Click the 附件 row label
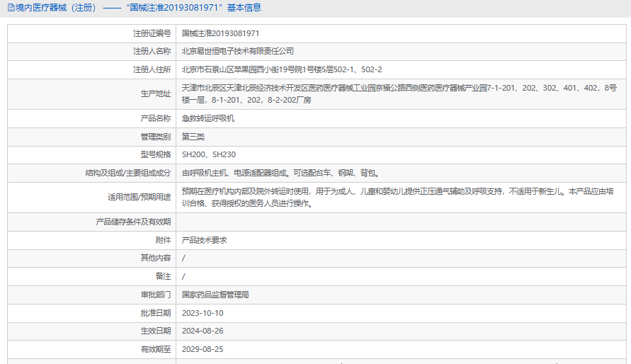The width and height of the screenshot is (631, 364). pos(163,240)
